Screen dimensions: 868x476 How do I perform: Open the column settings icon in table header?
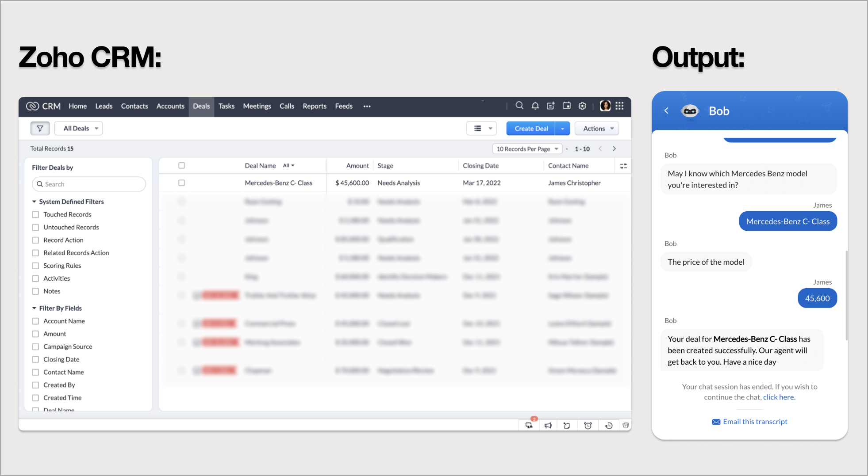[623, 166]
